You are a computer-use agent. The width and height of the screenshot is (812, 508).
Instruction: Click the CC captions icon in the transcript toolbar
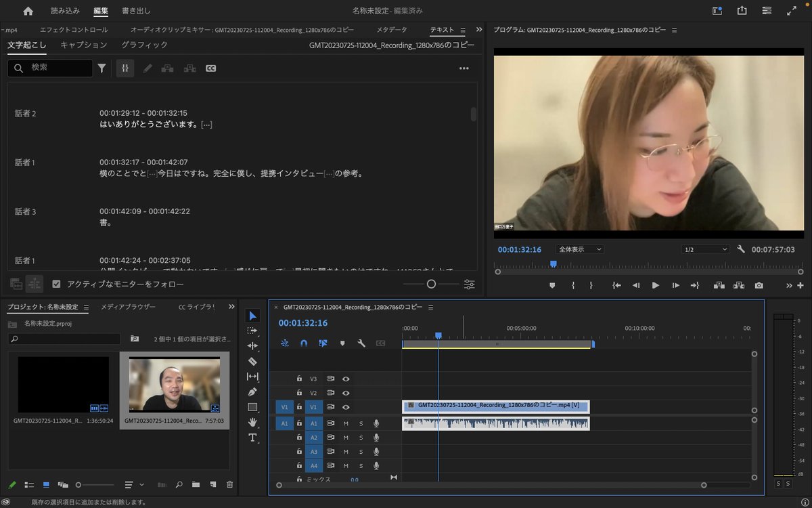pyautogui.click(x=210, y=68)
